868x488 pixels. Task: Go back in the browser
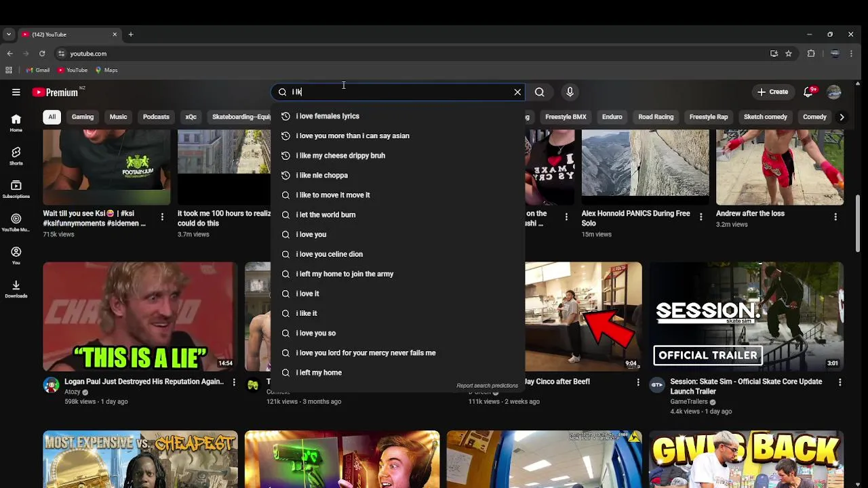[x=9, y=54]
